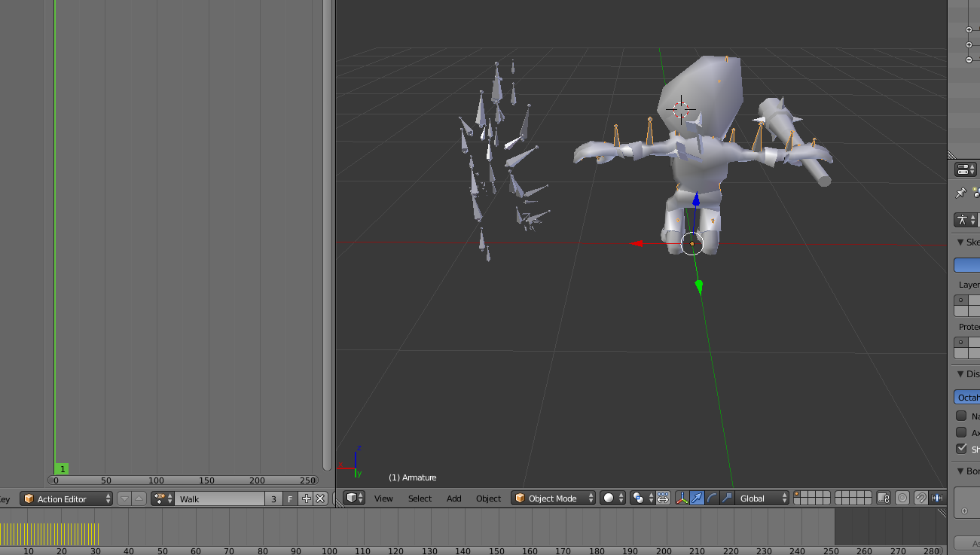
Task: Click the green Y-axis manipulator arrow
Action: pos(699,286)
